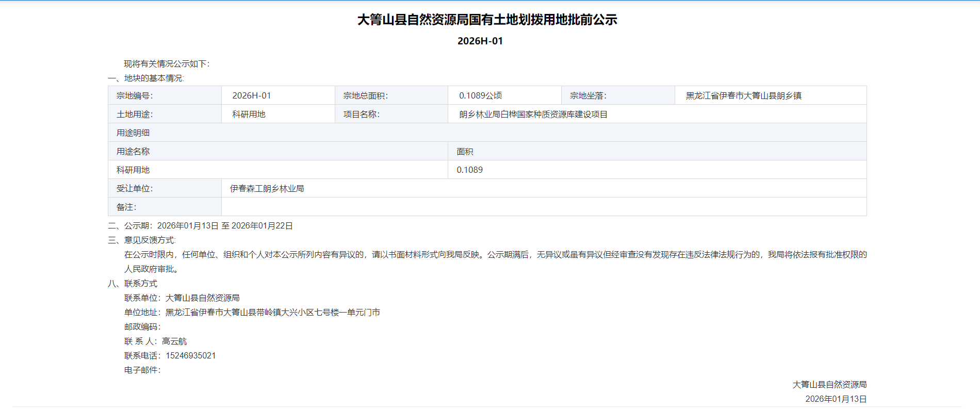Image resolution: width=980 pixels, height=409 pixels.
Task: Click the contact person name 高云航
Action: pyautogui.click(x=174, y=341)
